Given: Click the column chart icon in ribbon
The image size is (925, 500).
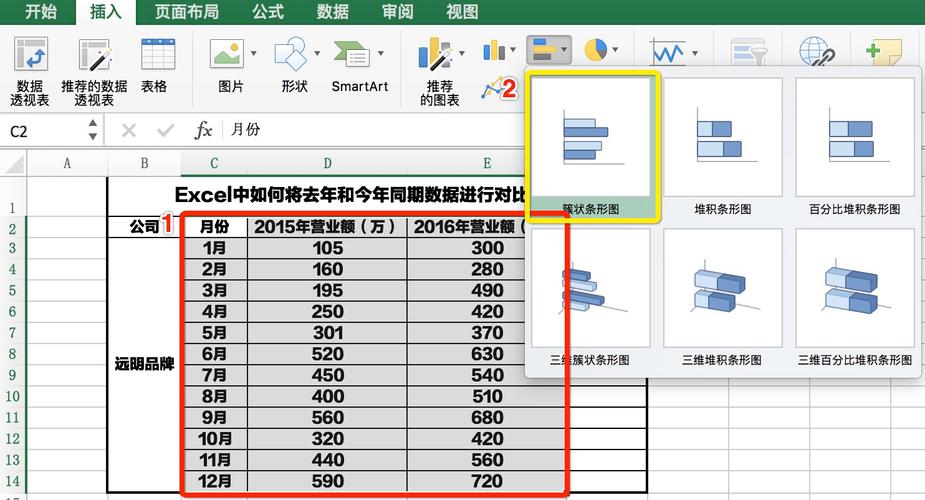Looking at the screenshot, I should pos(494,51).
